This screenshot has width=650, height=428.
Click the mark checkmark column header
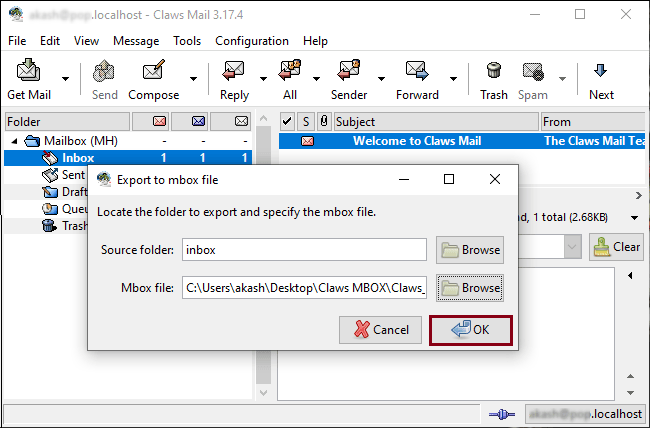pos(287,122)
